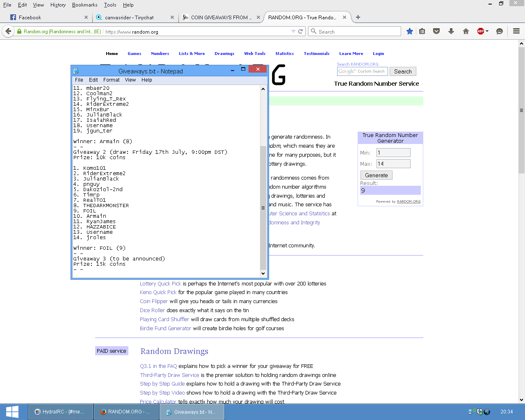Open the Games navigation link

pyautogui.click(x=134, y=54)
